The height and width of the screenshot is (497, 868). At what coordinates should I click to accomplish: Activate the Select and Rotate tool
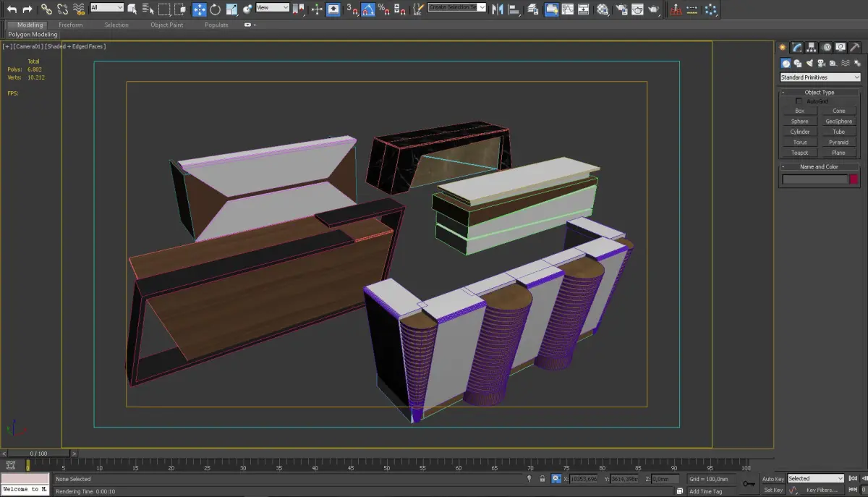click(215, 9)
